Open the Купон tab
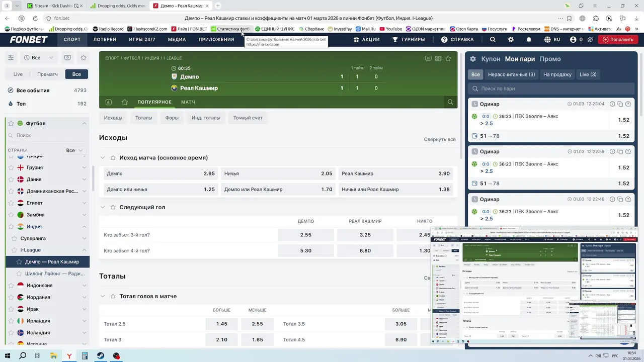This screenshot has height=362, width=644. click(491, 59)
